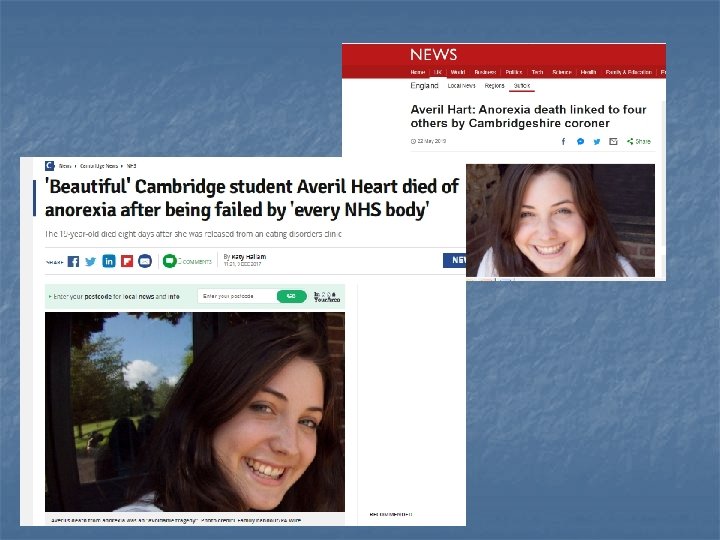Image resolution: width=720 pixels, height=540 pixels.
Task: Open the BBC Share menu link
Action: tap(639, 141)
